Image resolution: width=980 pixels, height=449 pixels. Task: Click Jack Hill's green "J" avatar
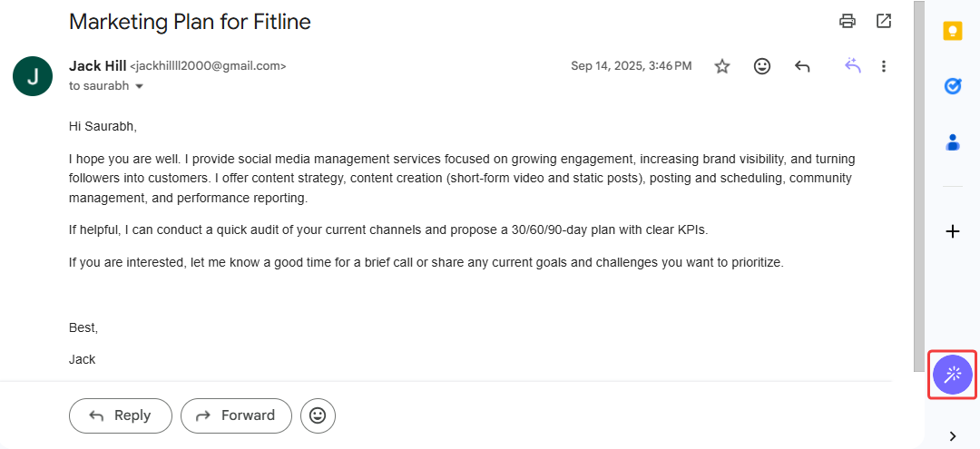[x=33, y=76]
